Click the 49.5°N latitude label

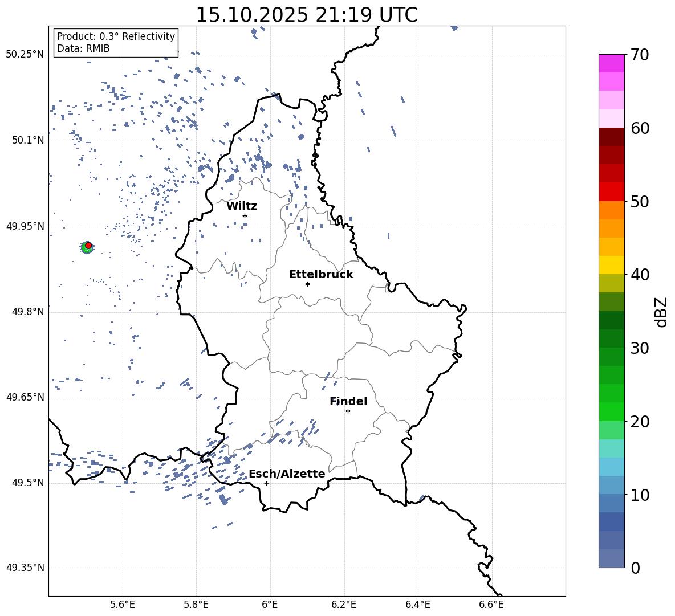[27, 483]
